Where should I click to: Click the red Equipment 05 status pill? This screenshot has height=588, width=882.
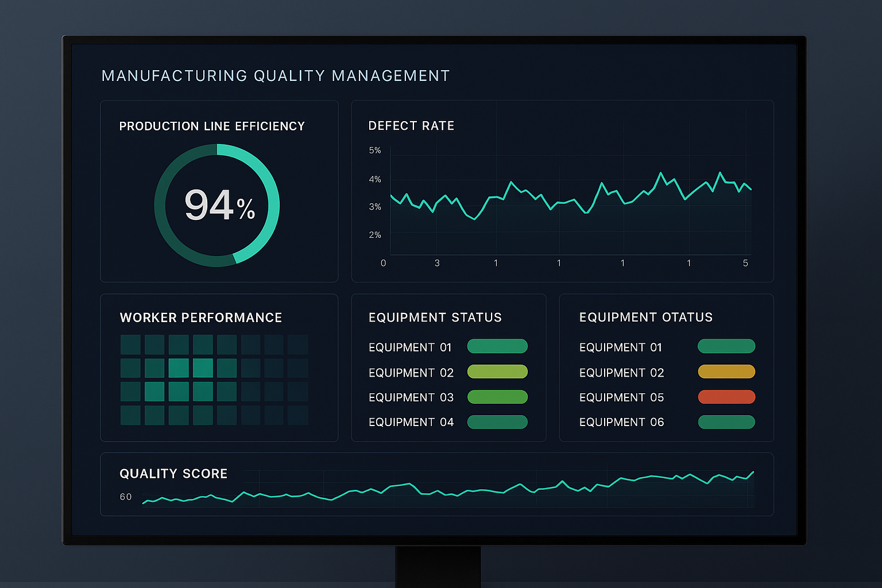click(726, 397)
